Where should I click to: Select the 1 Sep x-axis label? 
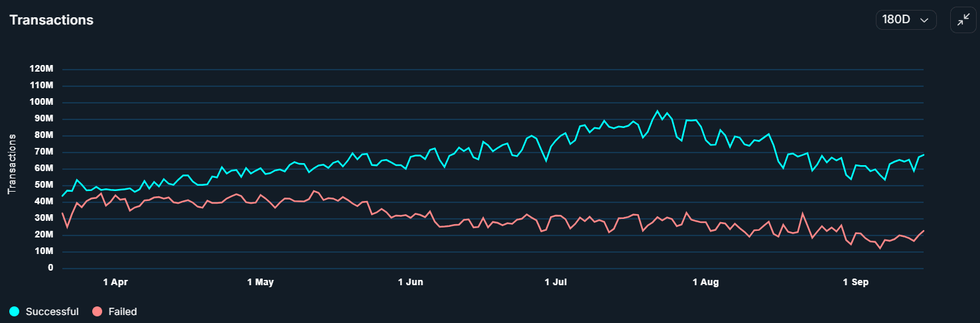pyautogui.click(x=855, y=283)
